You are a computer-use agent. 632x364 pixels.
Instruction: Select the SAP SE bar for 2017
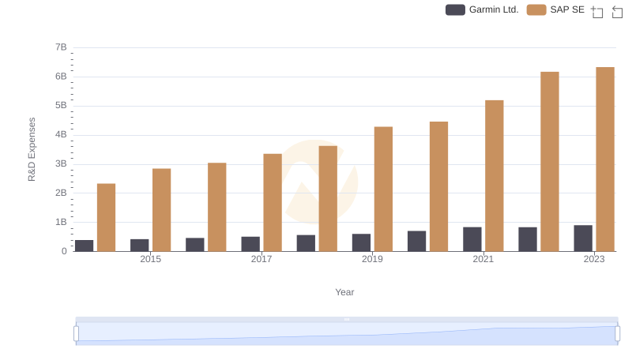[273, 203]
